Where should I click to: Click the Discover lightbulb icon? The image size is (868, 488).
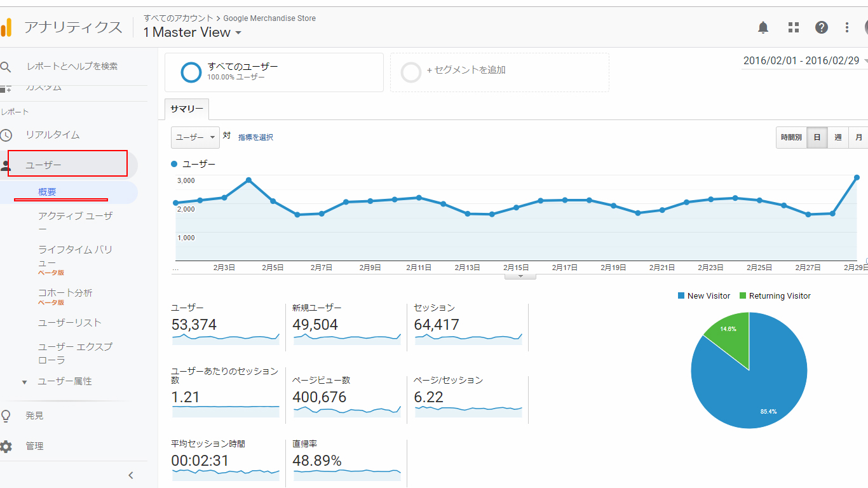click(x=6, y=416)
